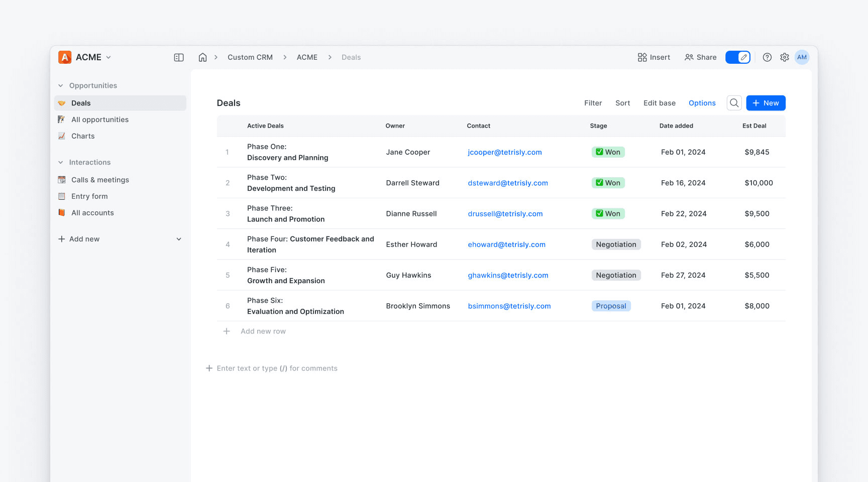The image size is (868, 482).
Task: Click the Active Deals column header
Action: pyautogui.click(x=265, y=126)
